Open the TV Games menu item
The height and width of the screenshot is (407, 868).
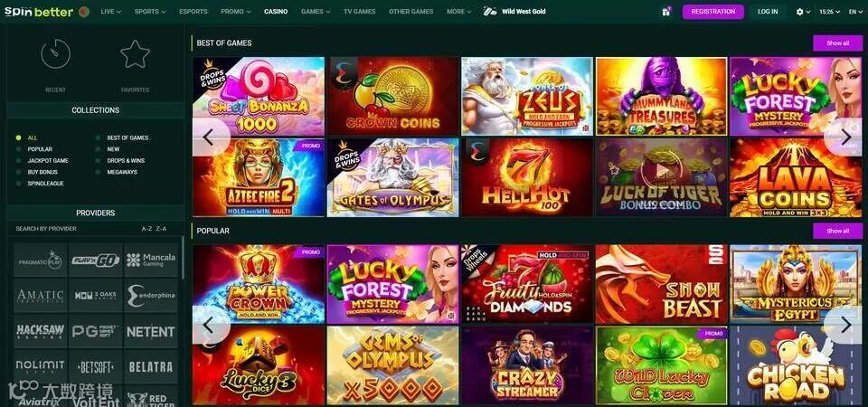coord(359,11)
